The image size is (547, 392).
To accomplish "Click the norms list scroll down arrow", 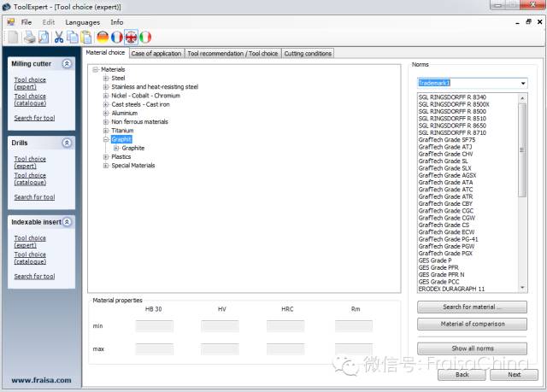I will tap(522, 288).
